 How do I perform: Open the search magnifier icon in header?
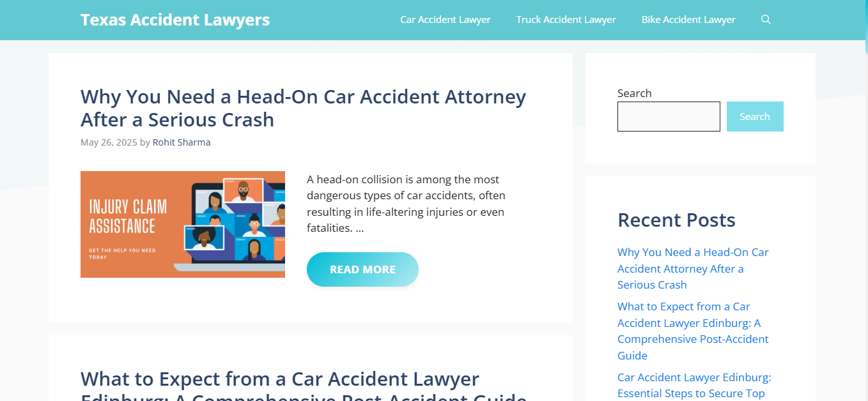click(766, 20)
